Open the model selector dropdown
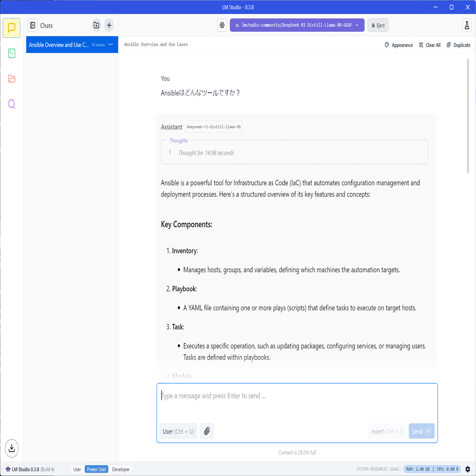476x476 pixels. (297, 25)
